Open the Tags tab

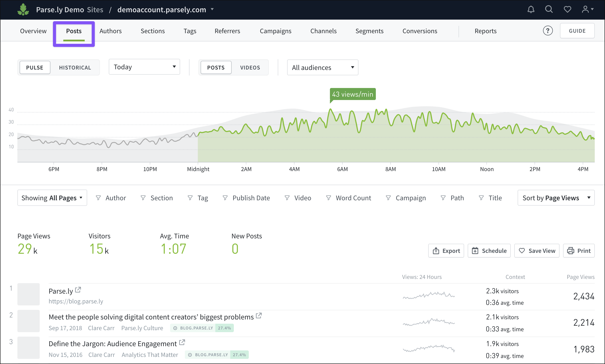pyautogui.click(x=190, y=31)
